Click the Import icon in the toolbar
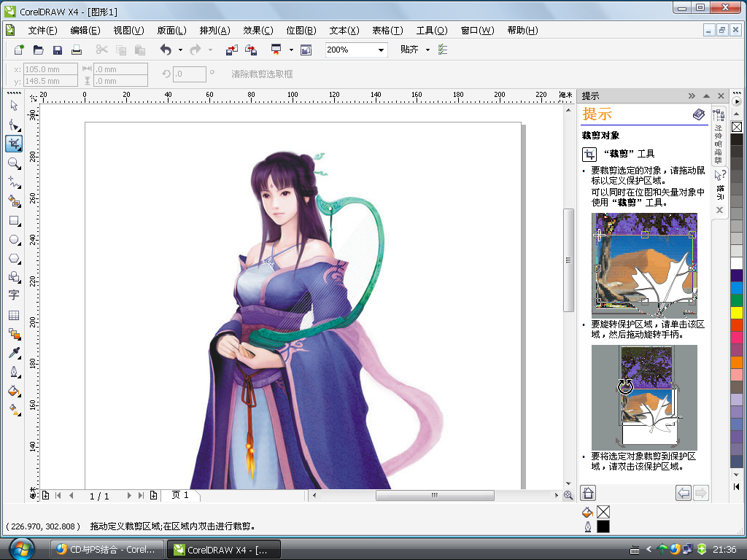 pos(231,50)
